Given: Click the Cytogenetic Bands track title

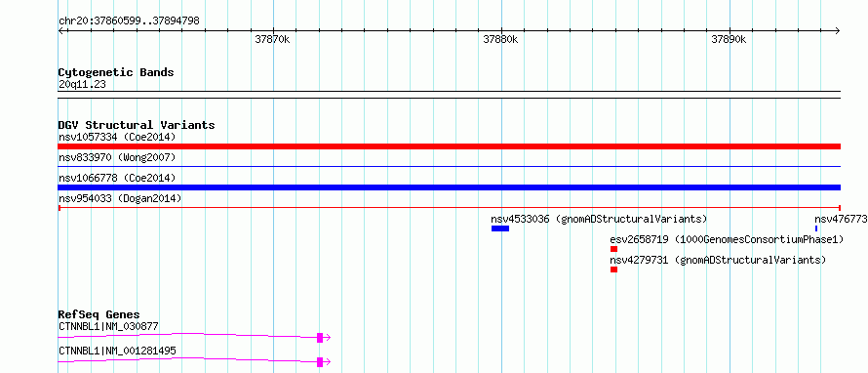Looking at the screenshot, I should (116, 72).
